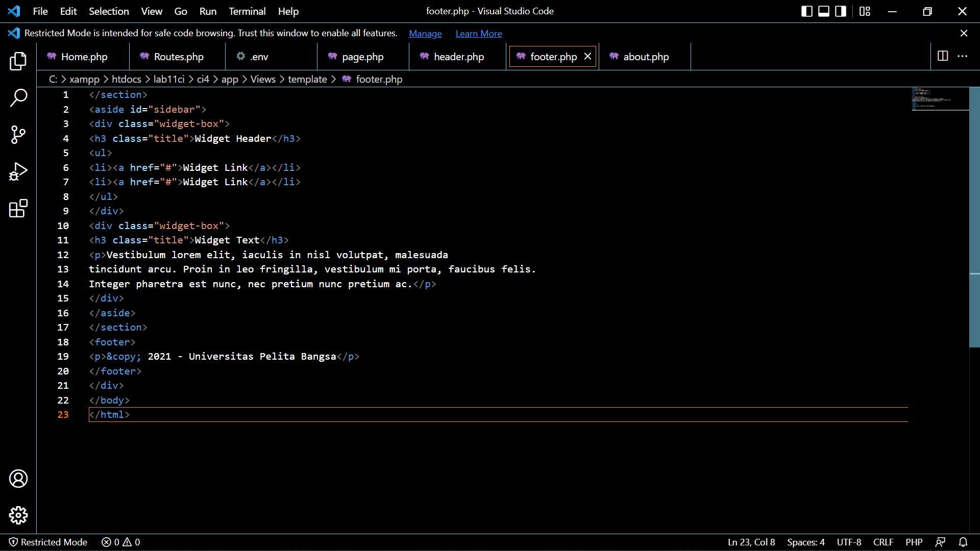
Task: Open the Accounts icon in activity bar
Action: pos(18,479)
